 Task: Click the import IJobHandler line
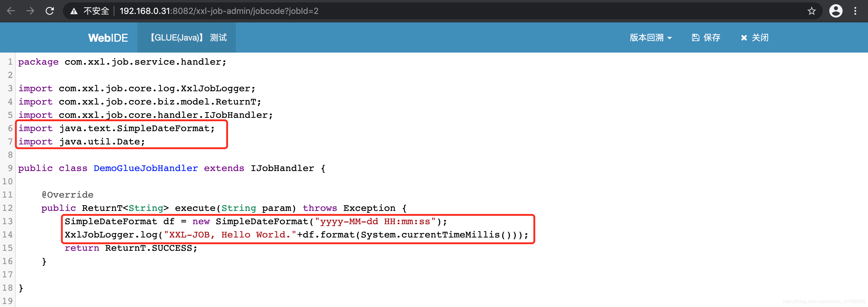pos(145,115)
